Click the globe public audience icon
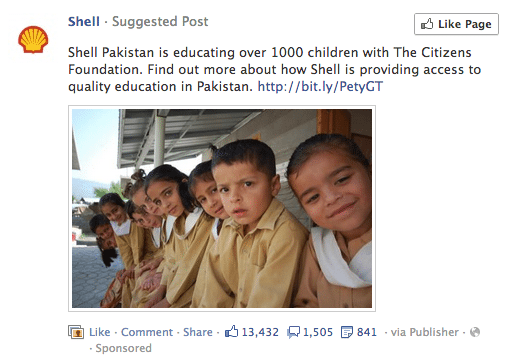Screen dimensions: 513x362 tap(475, 332)
